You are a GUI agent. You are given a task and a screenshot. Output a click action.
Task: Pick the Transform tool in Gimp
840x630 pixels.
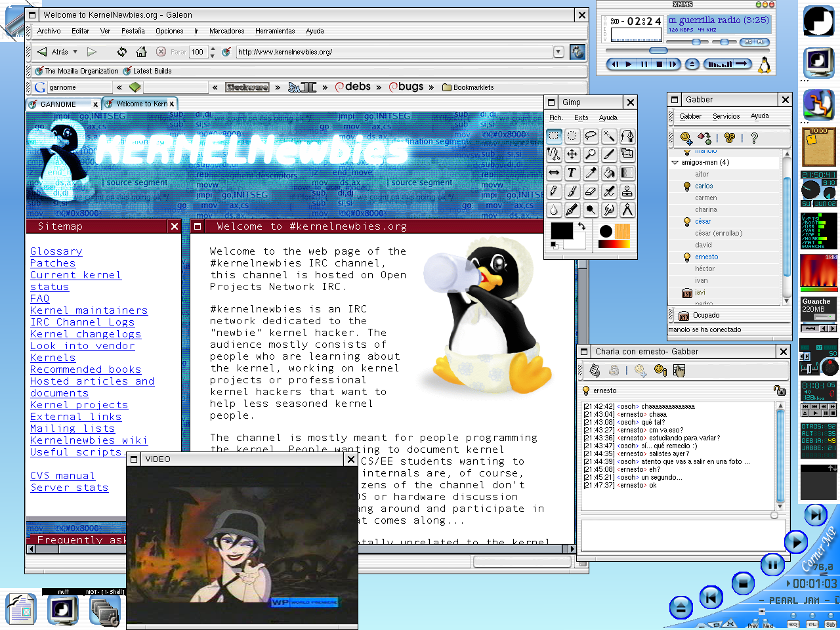tap(627, 154)
